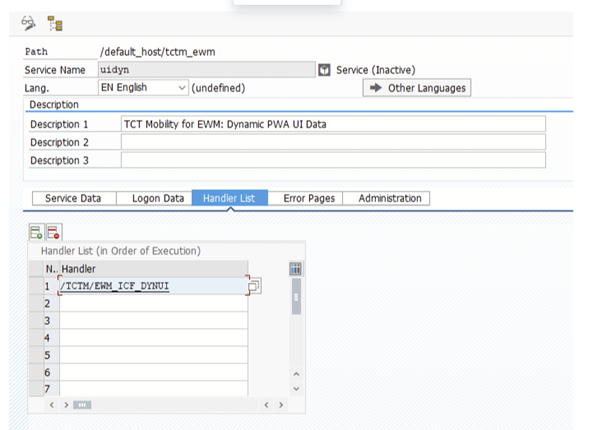Click the value help icon on handler row 1
The height and width of the screenshot is (430, 602).
coord(254,287)
